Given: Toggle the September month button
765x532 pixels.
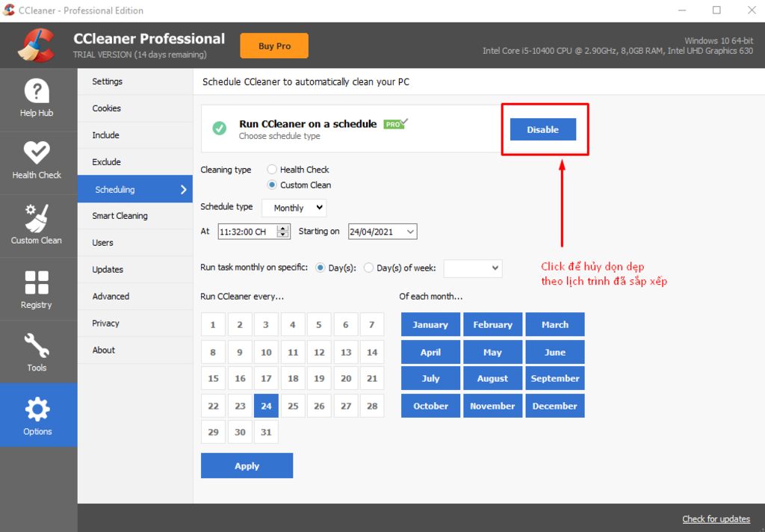Looking at the screenshot, I should point(555,378).
